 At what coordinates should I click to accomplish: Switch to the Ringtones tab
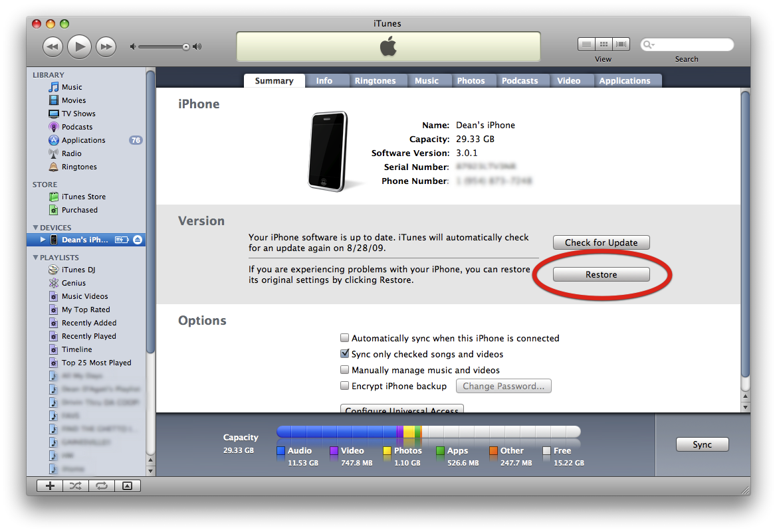pyautogui.click(x=375, y=81)
